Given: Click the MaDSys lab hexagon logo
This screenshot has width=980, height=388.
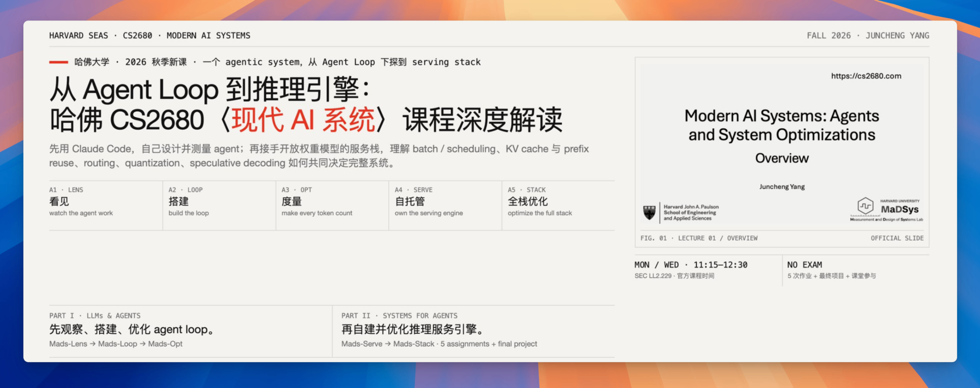Looking at the screenshot, I should [865, 206].
